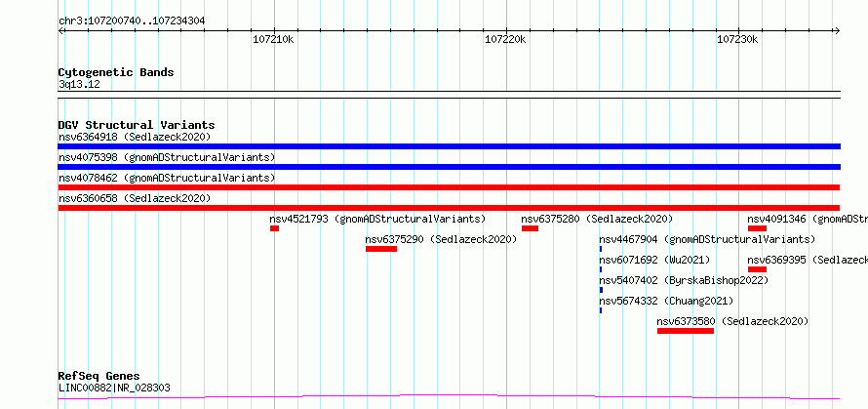Open variant nsv6375290 (Sedlazeck2020) label
868x409 pixels.
[441, 239]
